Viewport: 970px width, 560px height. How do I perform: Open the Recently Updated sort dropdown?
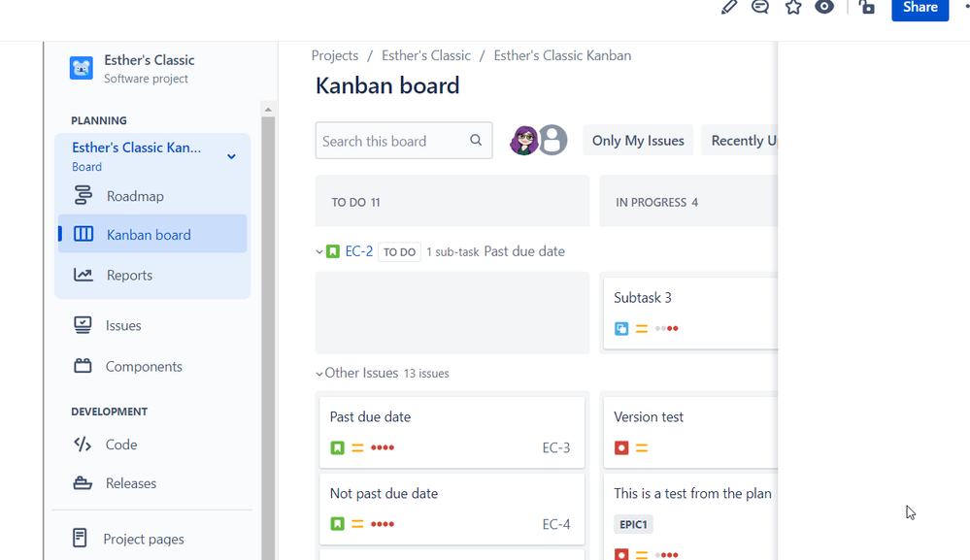pos(745,140)
